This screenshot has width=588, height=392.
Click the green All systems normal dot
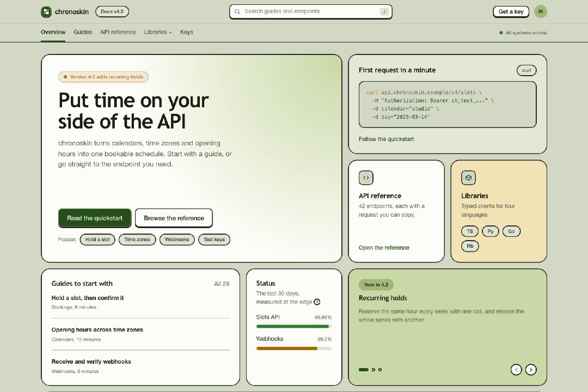click(x=501, y=33)
